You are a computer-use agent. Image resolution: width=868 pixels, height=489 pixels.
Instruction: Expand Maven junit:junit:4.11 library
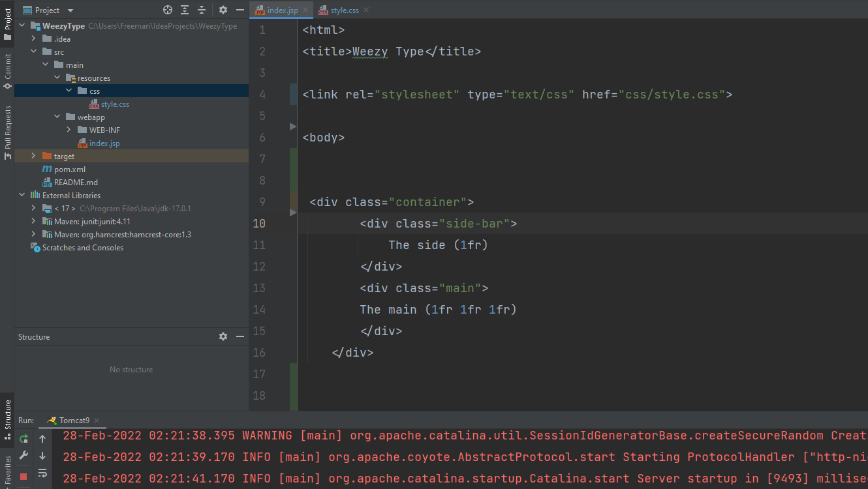[x=34, y=222]
